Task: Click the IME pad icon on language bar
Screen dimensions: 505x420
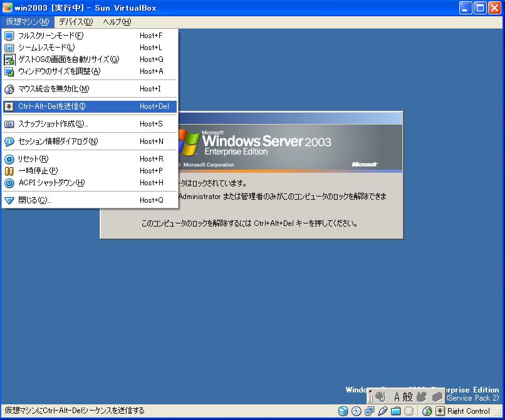Action: tap(381, 396)
